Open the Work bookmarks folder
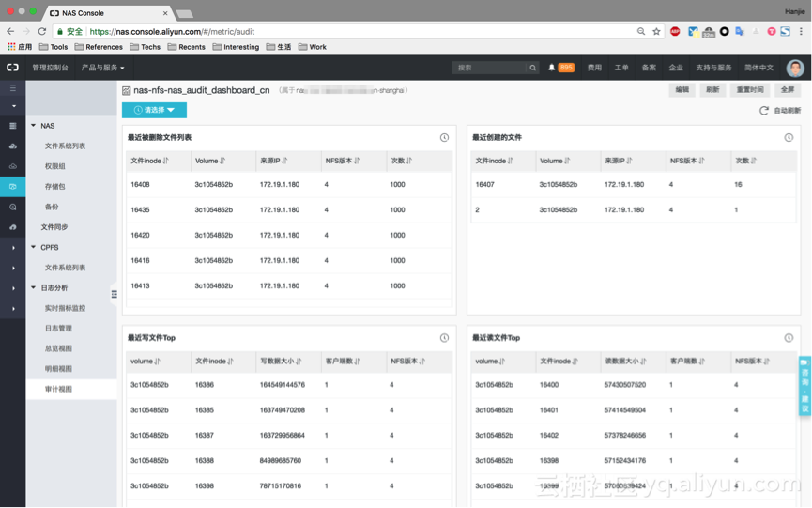Screen dimensions: 812x508 click(x=313, y=47)
